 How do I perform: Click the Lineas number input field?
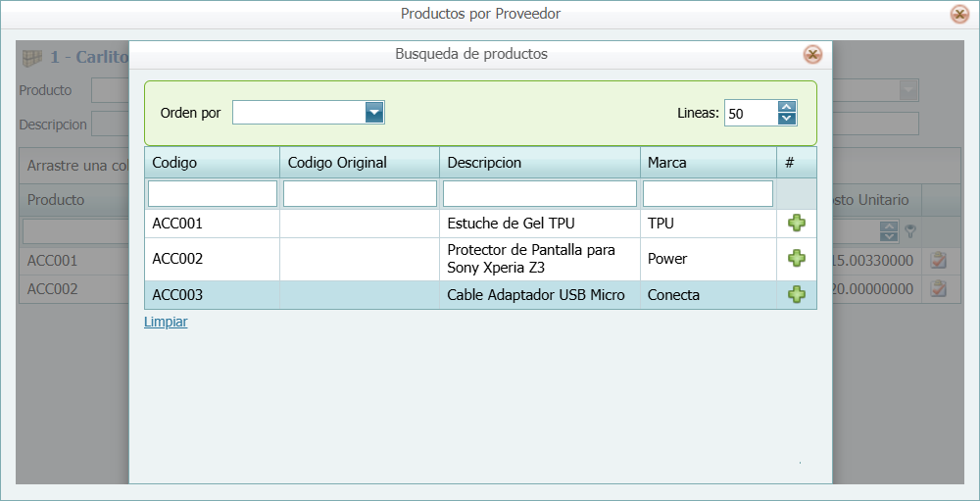750,114
